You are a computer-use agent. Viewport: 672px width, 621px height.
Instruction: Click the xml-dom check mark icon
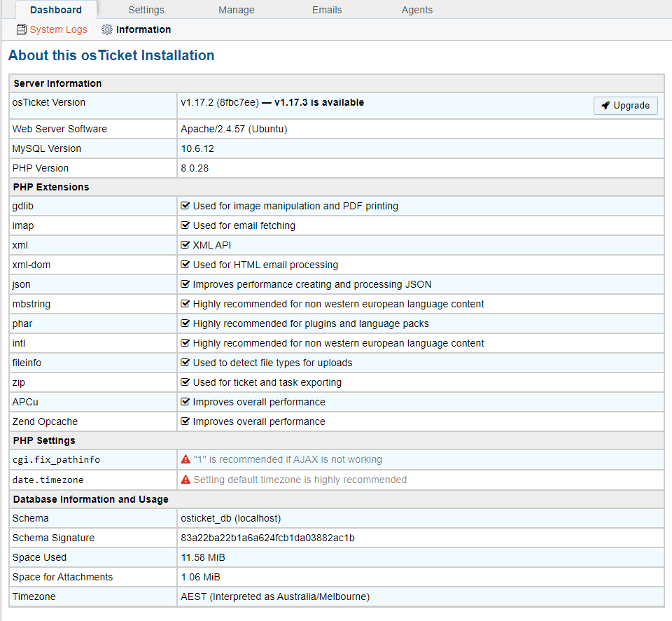click(185, 265)
